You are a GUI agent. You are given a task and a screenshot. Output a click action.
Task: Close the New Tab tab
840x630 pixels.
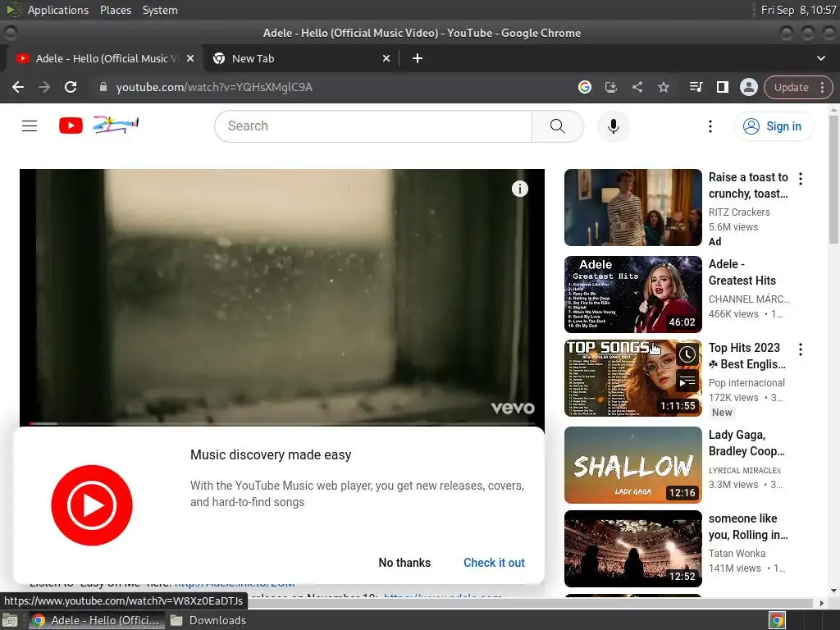tap(386, 58)
